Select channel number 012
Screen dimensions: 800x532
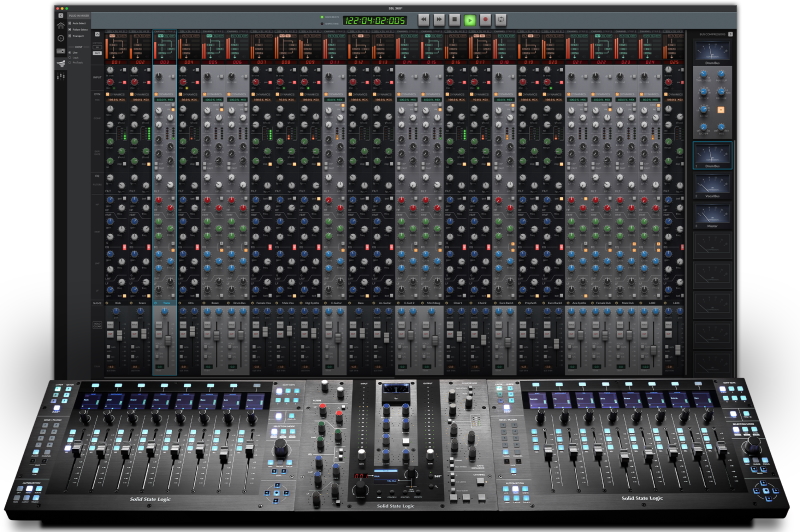click(359, 62)
